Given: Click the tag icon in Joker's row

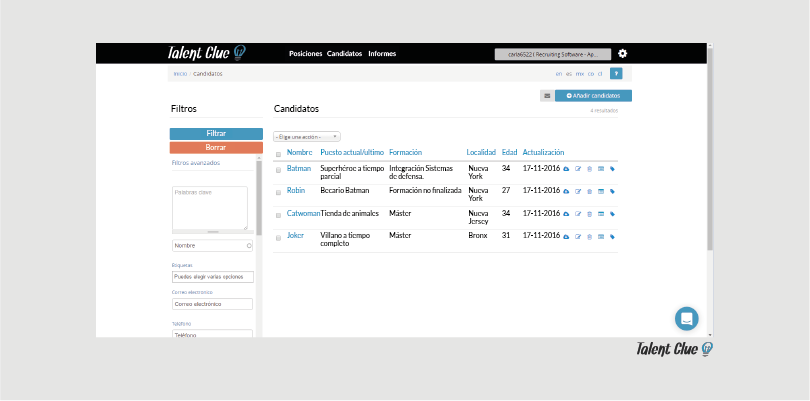Looking at the screenshot, I should (612, 236).
